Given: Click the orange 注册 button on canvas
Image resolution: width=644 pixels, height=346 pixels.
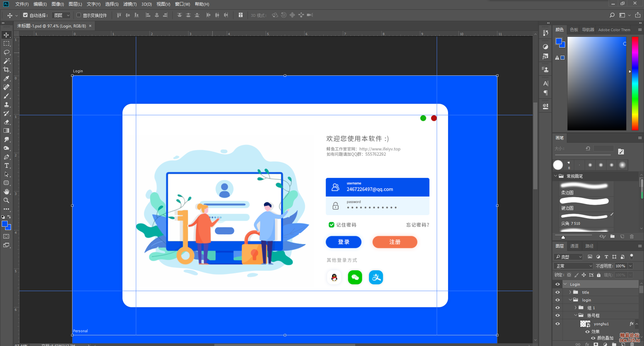Looking at the screenshot, I should pyautogui.click(x=395, y=242).
